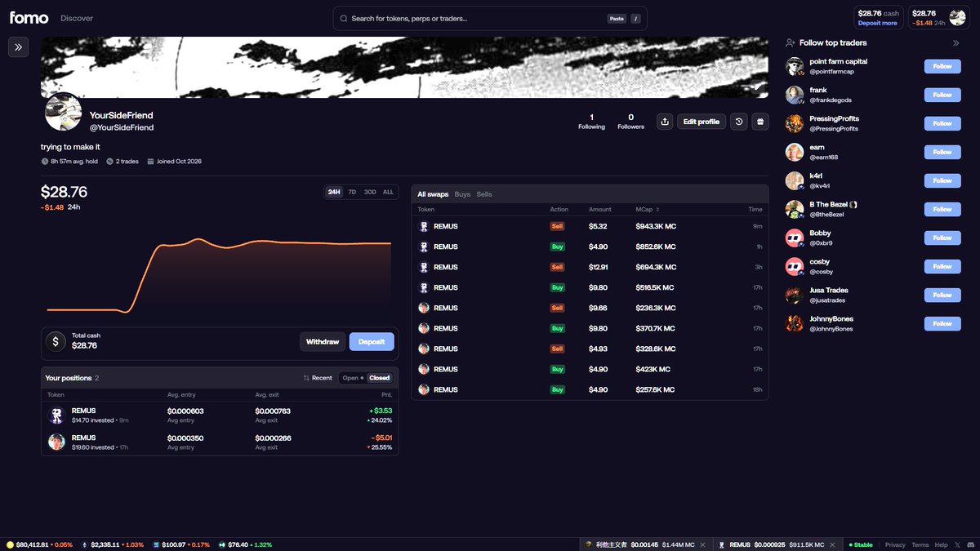Click the fomo logo
The height and width of the screenshot is (551, 980).
pyautogui.click(x=29, y=18)
